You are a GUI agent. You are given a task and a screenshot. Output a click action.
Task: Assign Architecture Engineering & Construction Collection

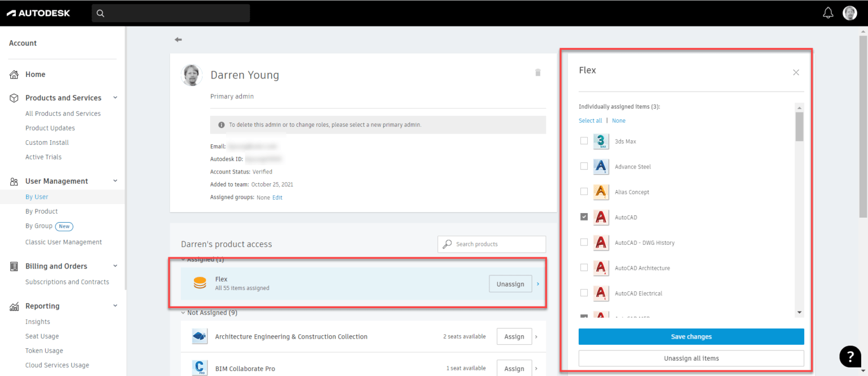[514, 336]
